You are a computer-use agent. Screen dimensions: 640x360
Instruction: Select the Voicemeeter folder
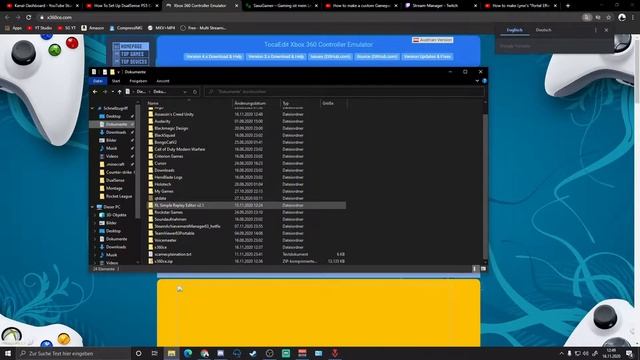pyautogui.click(x=165, y=240)
